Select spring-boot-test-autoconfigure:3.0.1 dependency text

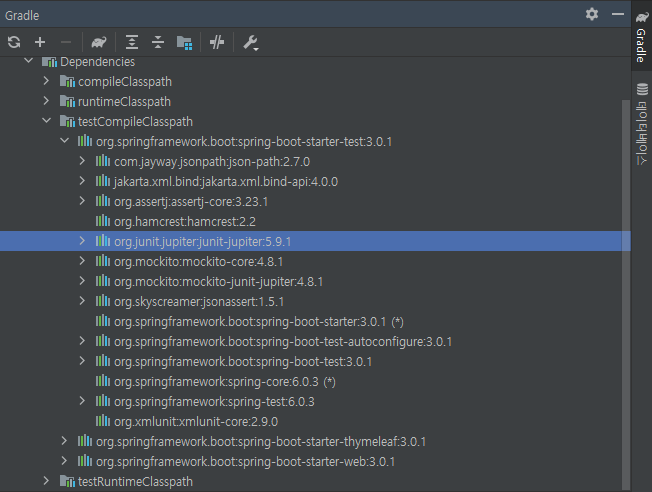coord(283,341)
